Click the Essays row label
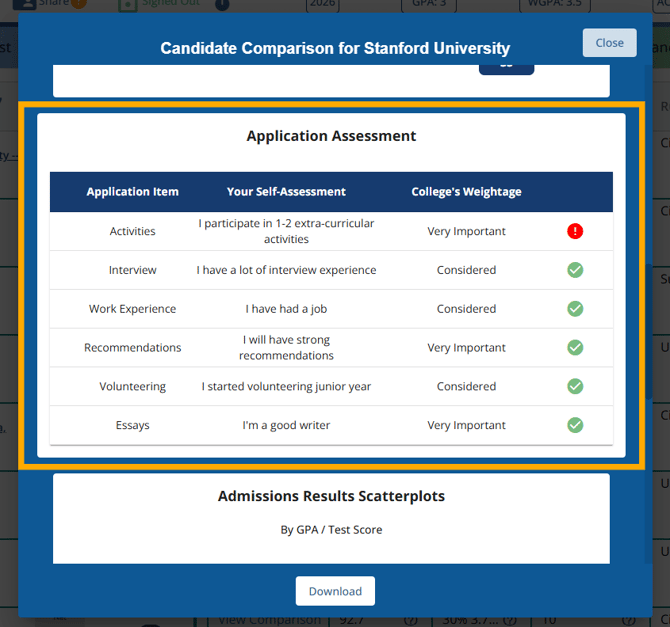 [x=133, y=425]
